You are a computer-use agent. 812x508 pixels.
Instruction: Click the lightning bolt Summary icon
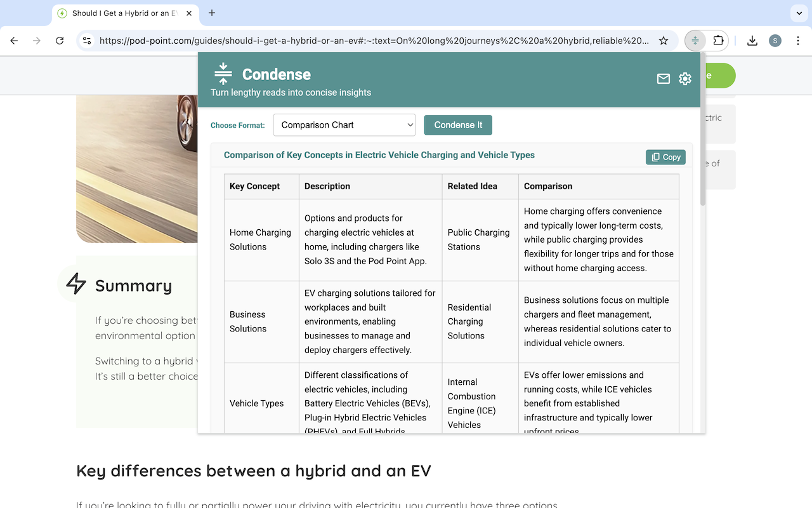coord(76,283)
